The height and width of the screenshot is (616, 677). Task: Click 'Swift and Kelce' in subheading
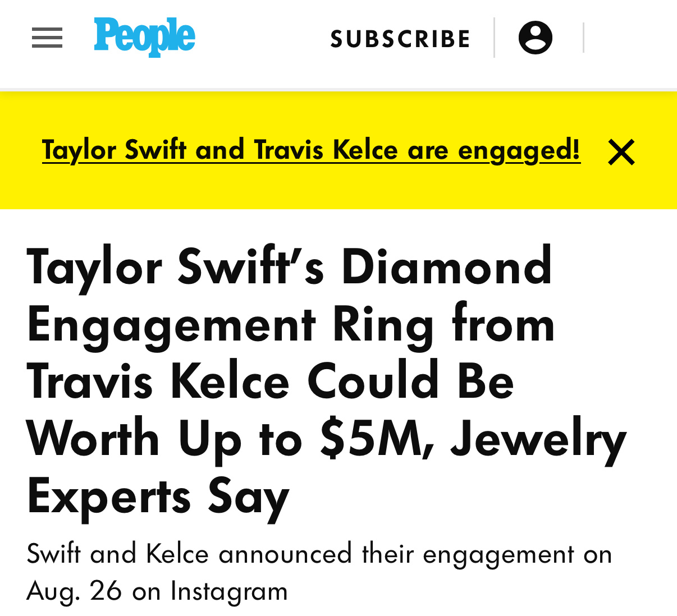pyautogui.click(x=118, y=554)
